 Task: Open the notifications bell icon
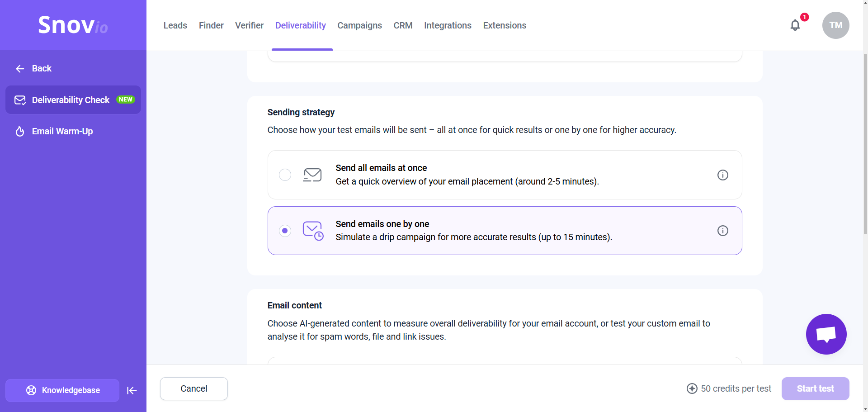pos(795,25)
